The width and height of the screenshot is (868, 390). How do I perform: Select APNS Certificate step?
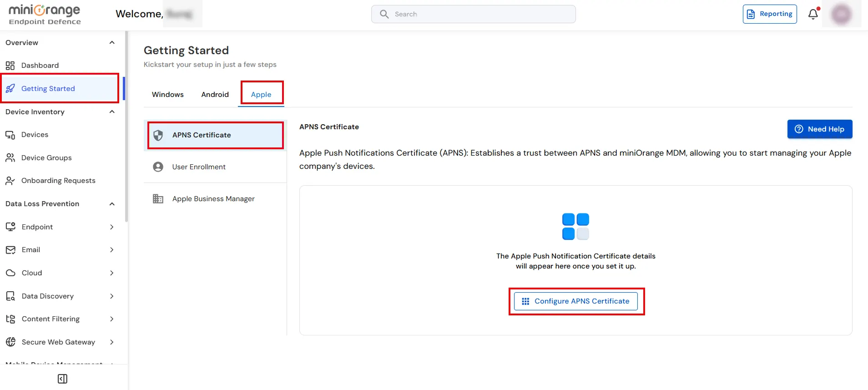click(x=216, y=135)
